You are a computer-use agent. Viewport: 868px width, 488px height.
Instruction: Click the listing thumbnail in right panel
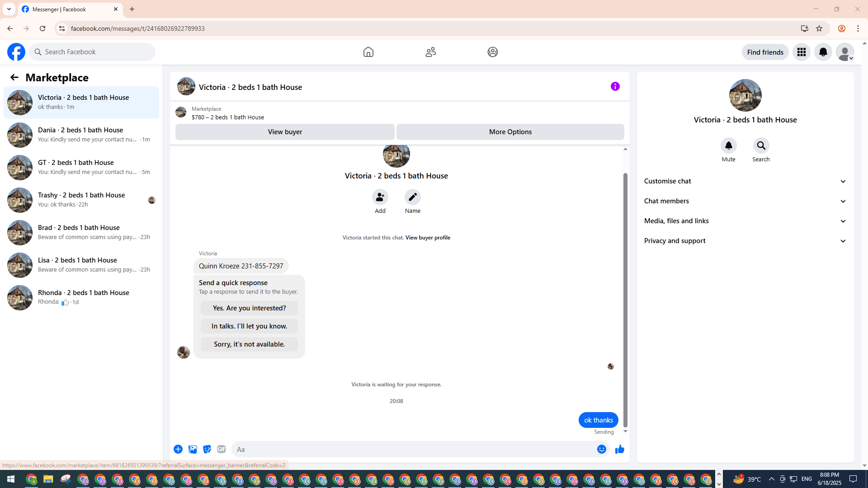click(745, 95)
